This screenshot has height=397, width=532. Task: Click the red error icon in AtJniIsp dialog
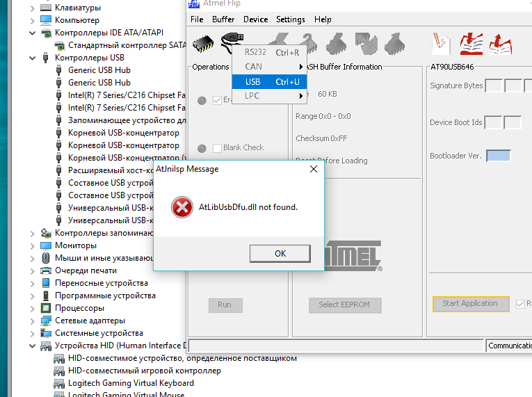pos(182,207)
